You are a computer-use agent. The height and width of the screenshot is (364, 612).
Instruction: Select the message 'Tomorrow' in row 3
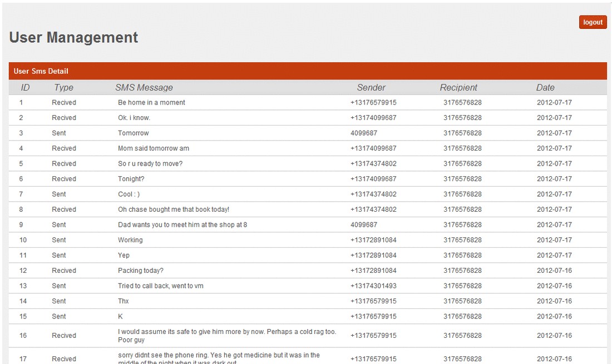point(134,133)
